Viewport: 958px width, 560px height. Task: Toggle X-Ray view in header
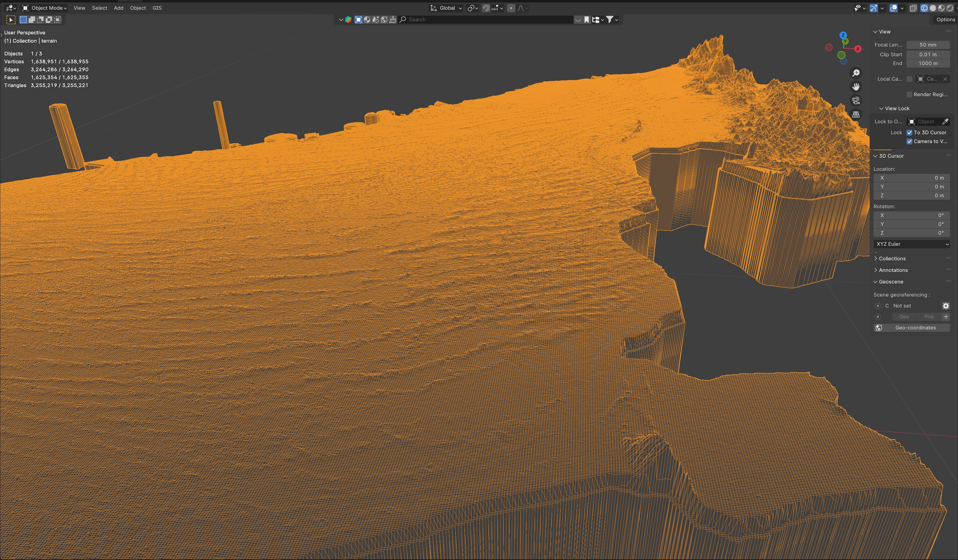(913, 8)
